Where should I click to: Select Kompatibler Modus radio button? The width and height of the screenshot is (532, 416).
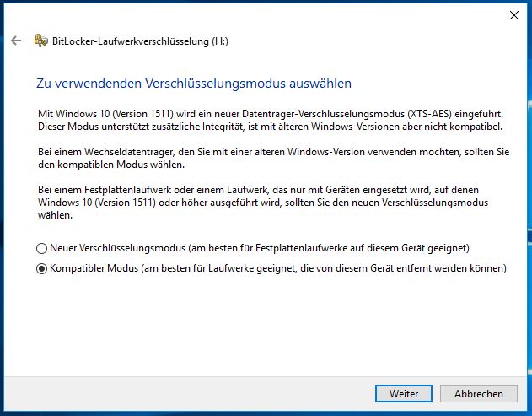(41, 268)
